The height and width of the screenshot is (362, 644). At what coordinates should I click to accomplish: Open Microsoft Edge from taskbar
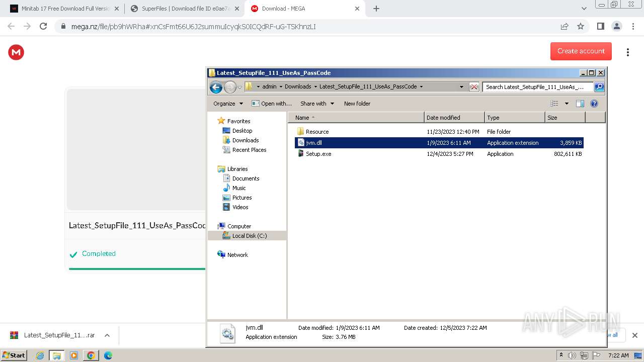(108, 355)
